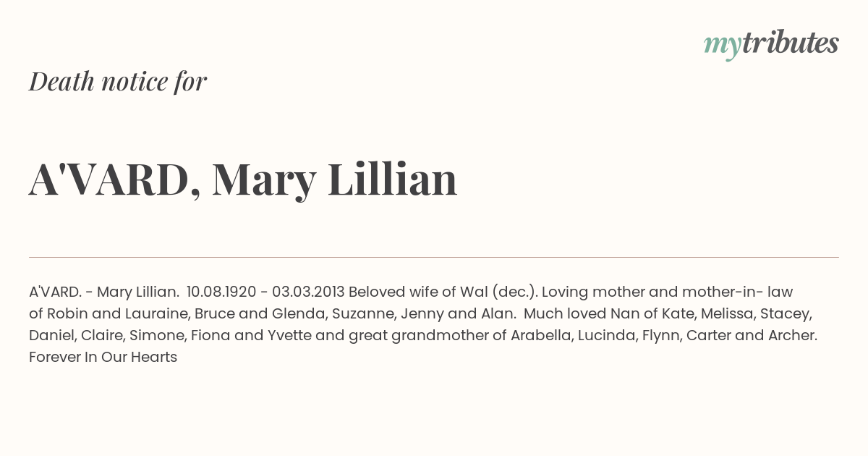Click the 'Death notice for' heading
The width and height of the screenshot is (868, 456).
(118, 81)
